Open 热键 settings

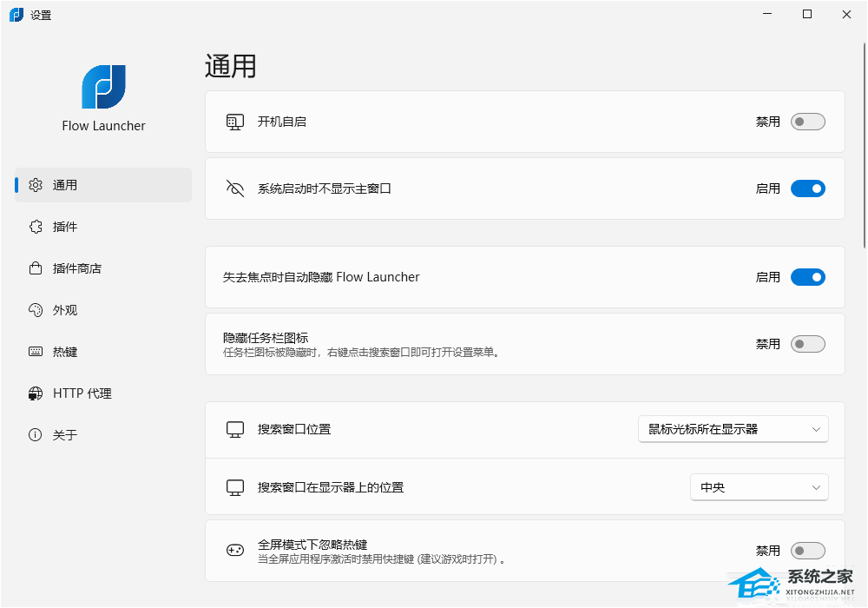pyautogui.click(x=103, y=352)
